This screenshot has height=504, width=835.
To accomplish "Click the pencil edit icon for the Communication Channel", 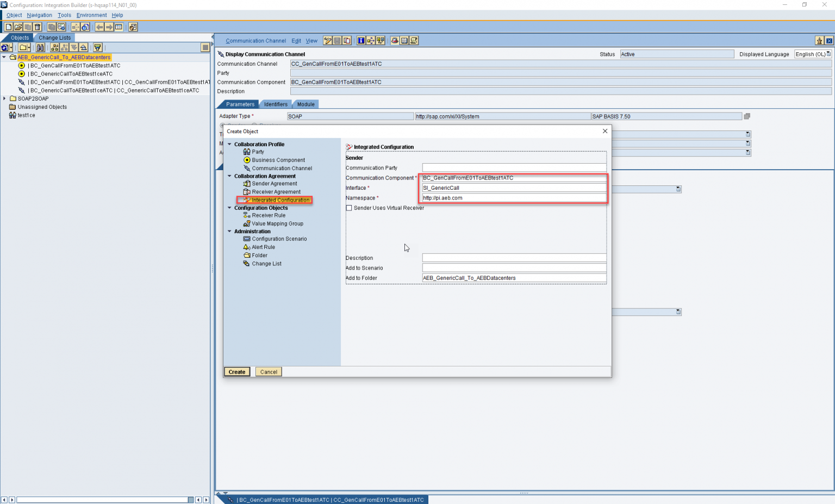I will (x=328, y=40).
